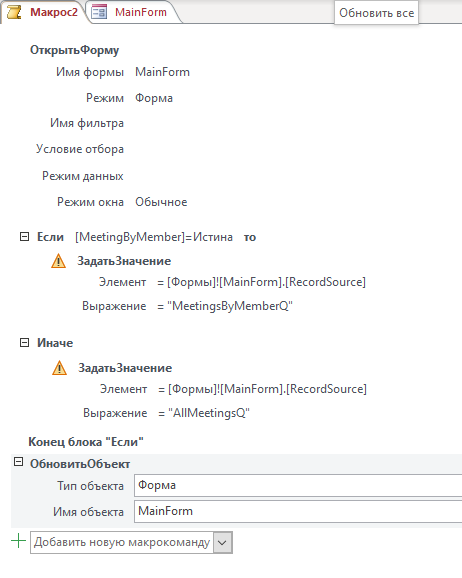
Task: Click the Имя объекта field containing MainForm
Action: [x=298, y=511]
